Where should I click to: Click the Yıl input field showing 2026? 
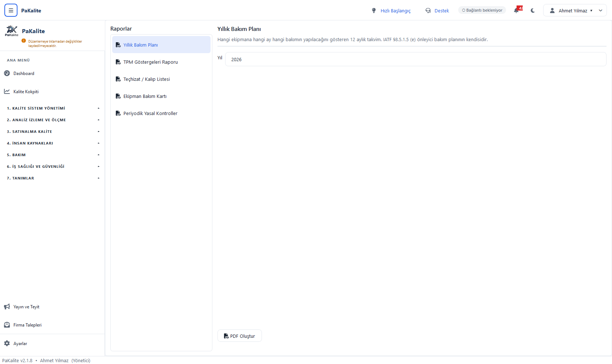[416, 59]
